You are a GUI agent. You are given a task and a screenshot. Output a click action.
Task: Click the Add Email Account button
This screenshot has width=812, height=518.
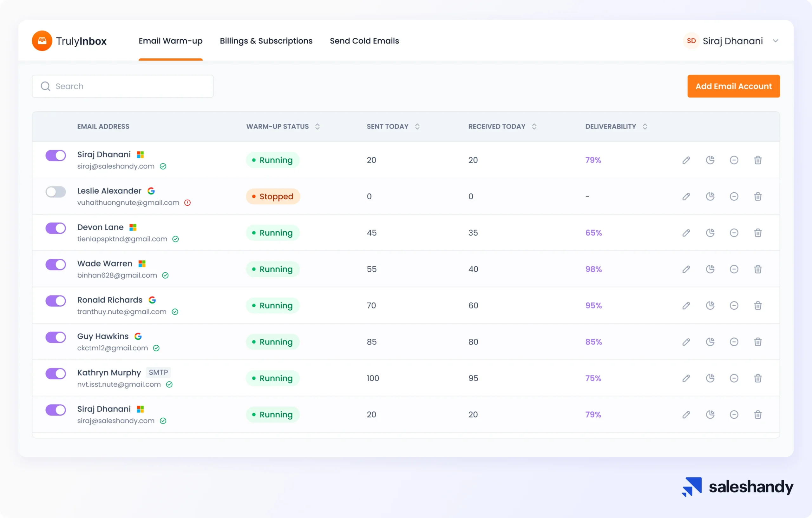[x=733, y=86]
